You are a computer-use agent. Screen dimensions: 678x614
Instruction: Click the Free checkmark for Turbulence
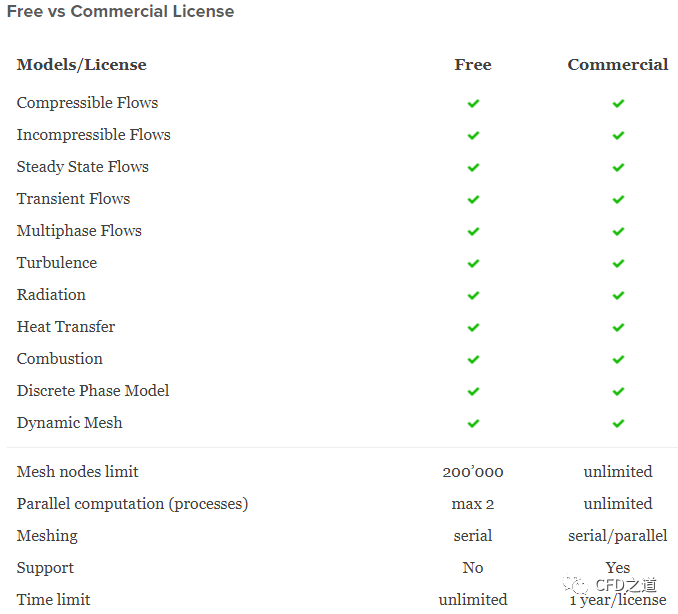pos(473,263)
